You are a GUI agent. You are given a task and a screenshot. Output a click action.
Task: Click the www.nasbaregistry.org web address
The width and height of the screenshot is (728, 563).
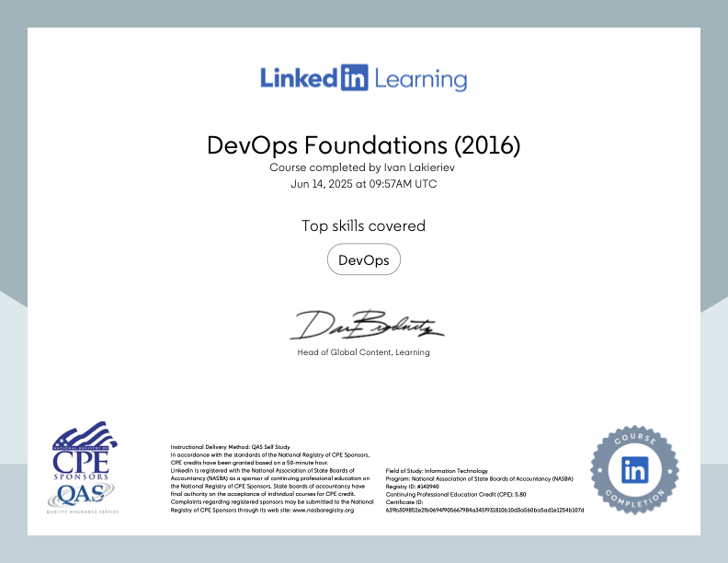tap(324, 510)
